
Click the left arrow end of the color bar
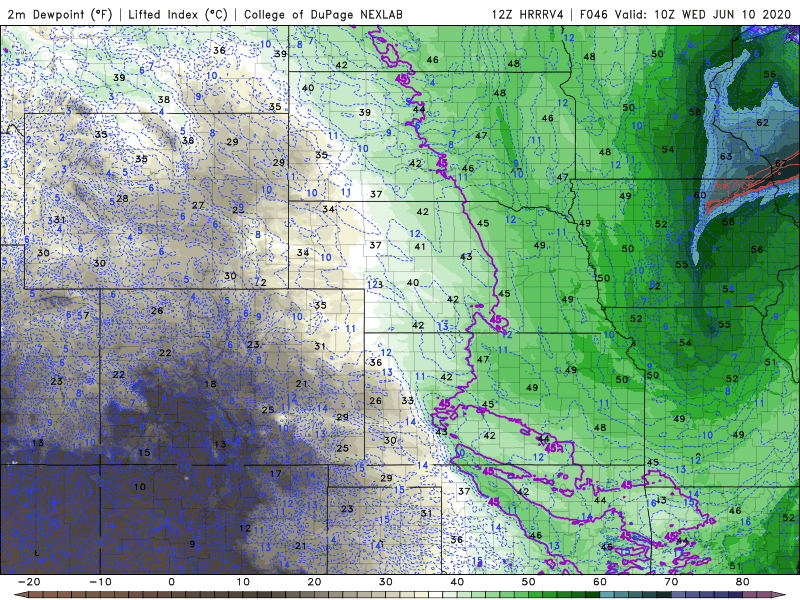pyautogui.click(x=20, y=595)
